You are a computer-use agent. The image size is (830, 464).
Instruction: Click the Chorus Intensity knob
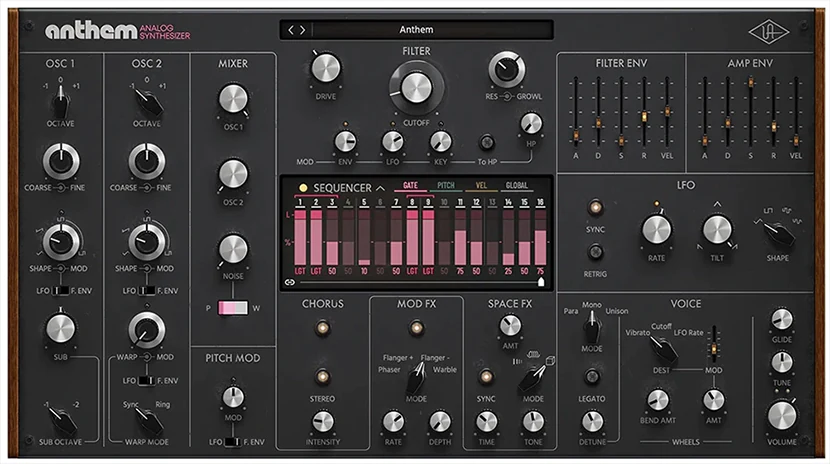tap(322, 422)
